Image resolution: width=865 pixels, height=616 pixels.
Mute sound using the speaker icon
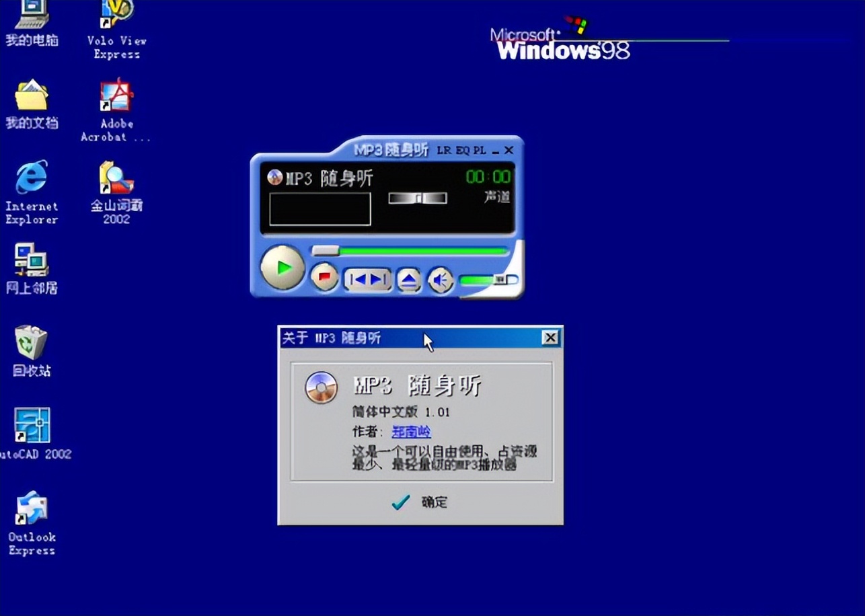tap(441, 280)
